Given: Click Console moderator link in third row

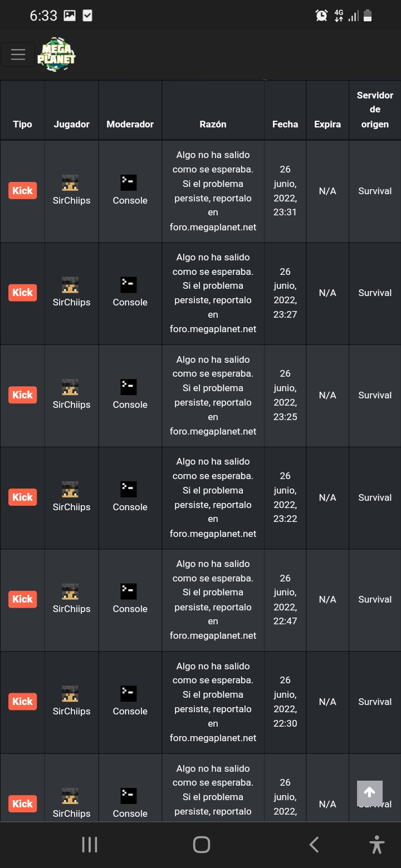Looking at the screenshot, I should point(130,405).
